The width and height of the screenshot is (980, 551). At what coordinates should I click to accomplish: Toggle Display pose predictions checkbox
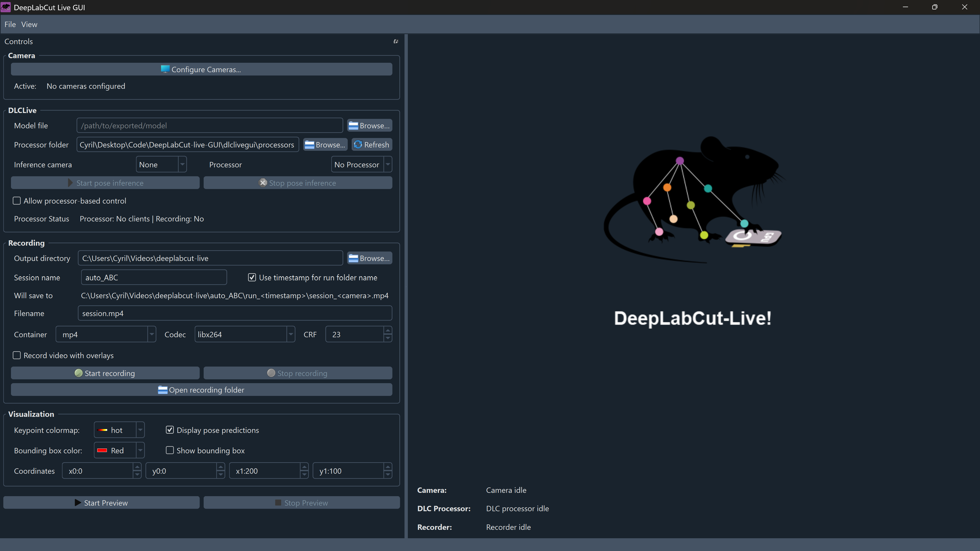click(x=170, y=430)
